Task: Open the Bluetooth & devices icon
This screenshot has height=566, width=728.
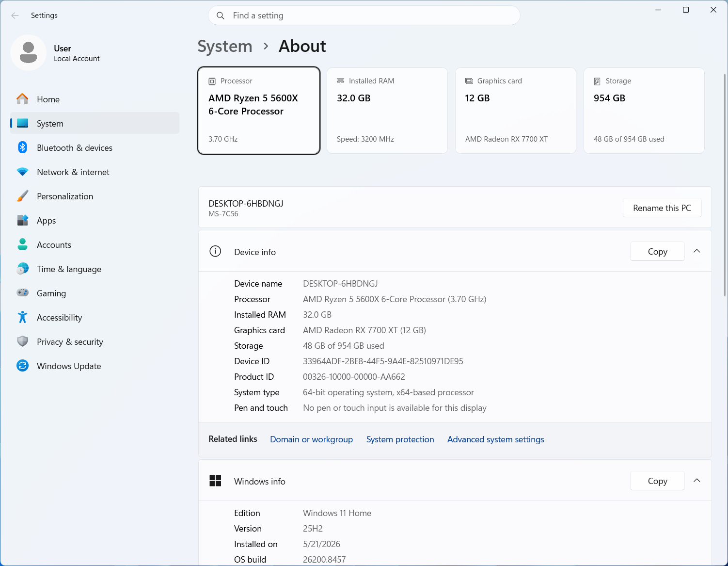Action: [x=22, y=147]
